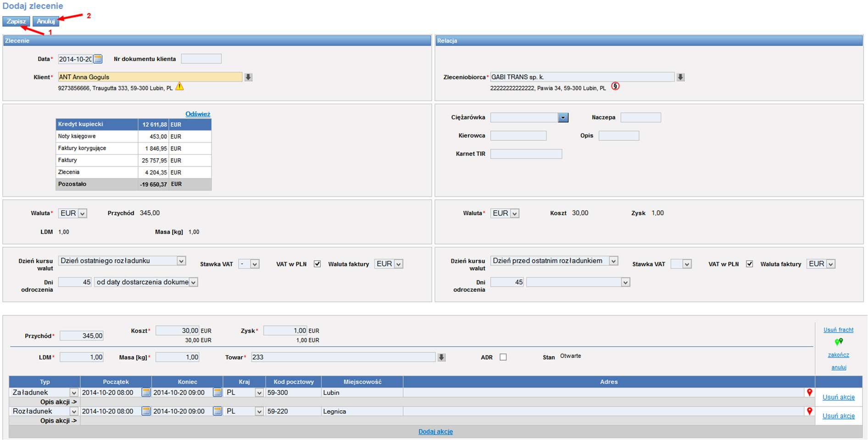
Task: Click the red map pin in Legnica row
Action: 809,411
